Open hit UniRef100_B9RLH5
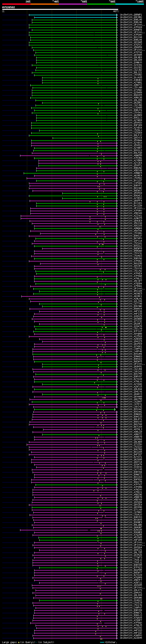Viewport: 146px width, 644px height. coord(131,20)
